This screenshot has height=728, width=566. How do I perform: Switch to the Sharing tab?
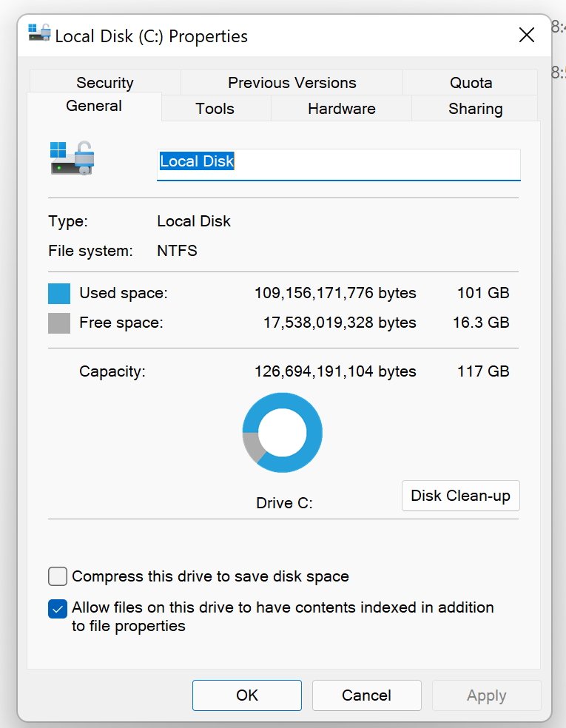(475, 108)
